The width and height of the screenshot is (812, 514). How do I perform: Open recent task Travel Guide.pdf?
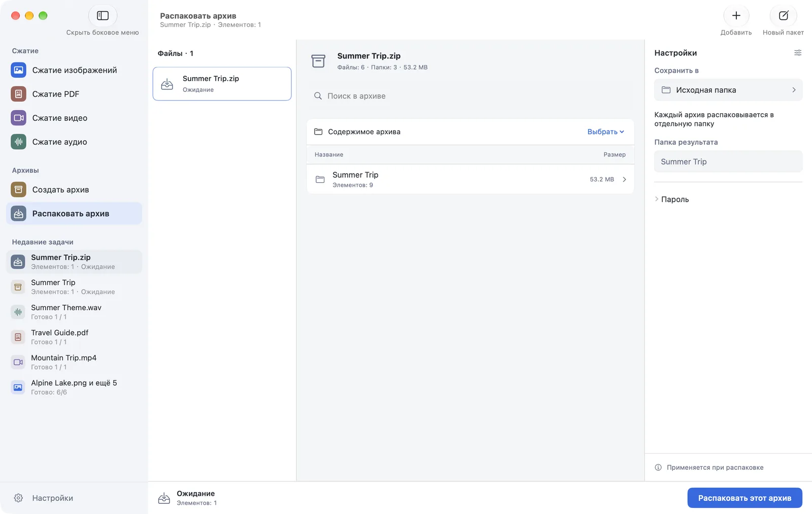pyautogui.click(x=74, y=337)
